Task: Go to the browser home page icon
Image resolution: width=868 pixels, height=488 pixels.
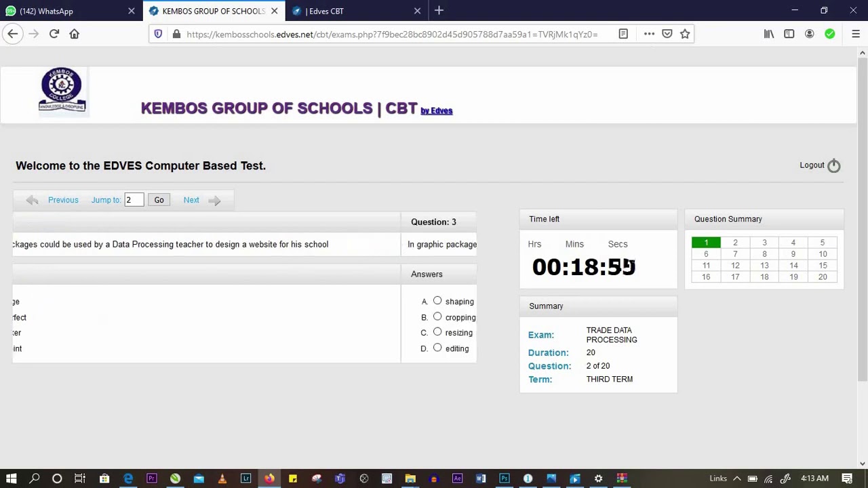Action: pyautogui.click(x=75, y=34)
